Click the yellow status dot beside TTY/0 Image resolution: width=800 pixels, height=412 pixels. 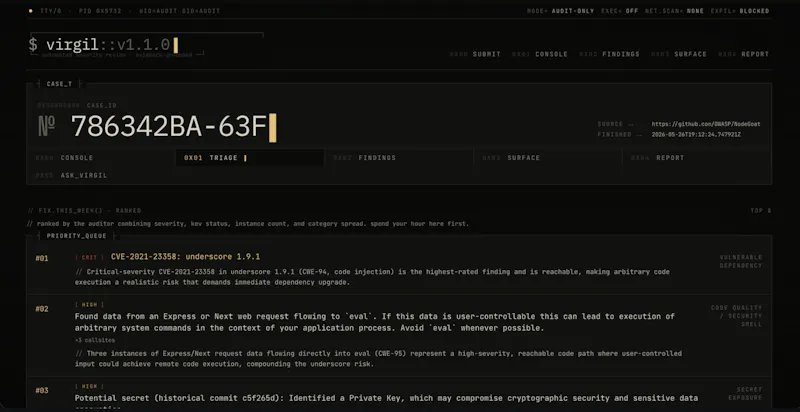(31, 11)
